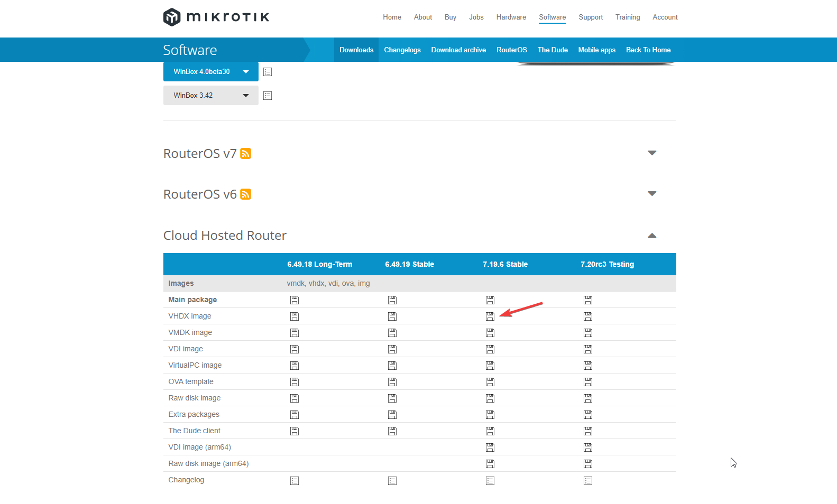This screenshot has width=837, height=504.
Task: Open the Changelogs tab
Action: pyautogui.click(x=402, y=50)
